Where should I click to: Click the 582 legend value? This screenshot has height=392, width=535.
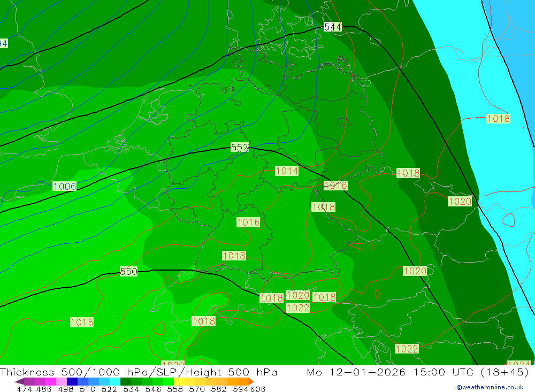click(x=218, y=389)
